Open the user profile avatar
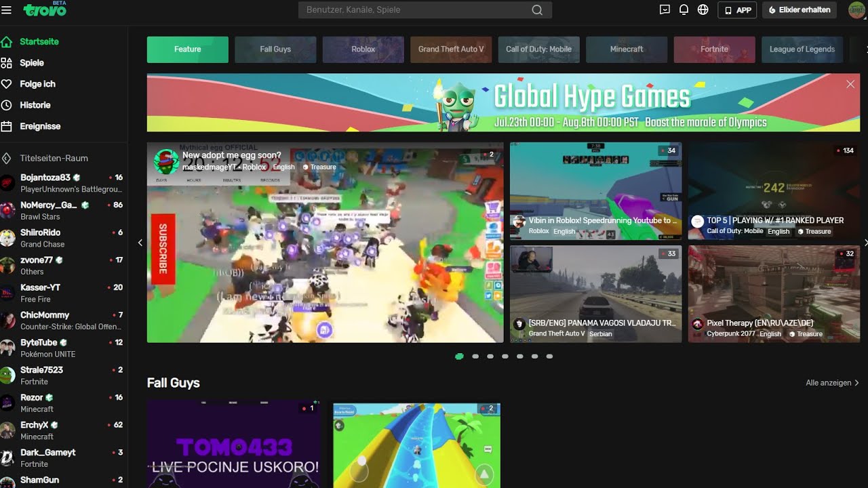868x488 pixels. click(856, 10)
